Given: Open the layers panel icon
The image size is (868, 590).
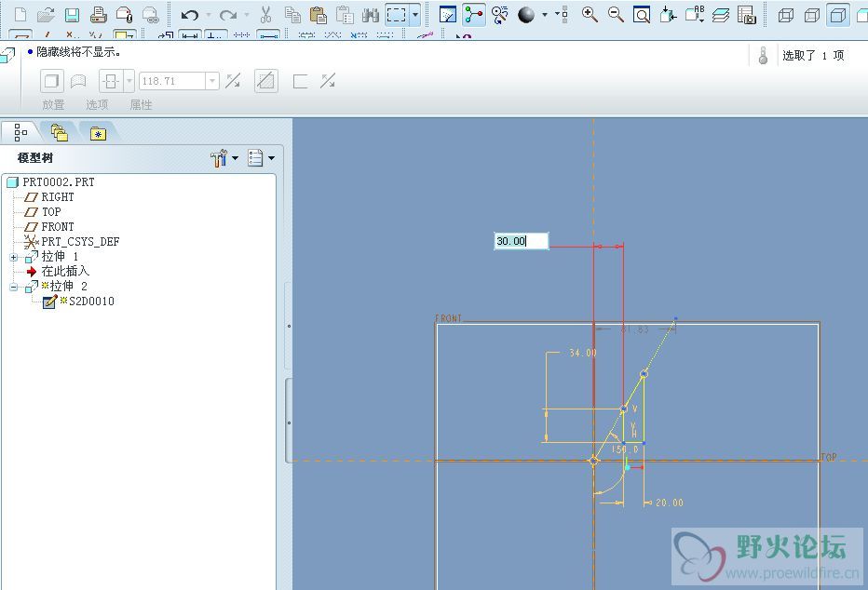Looking at the screenshot, I should 720,15.
